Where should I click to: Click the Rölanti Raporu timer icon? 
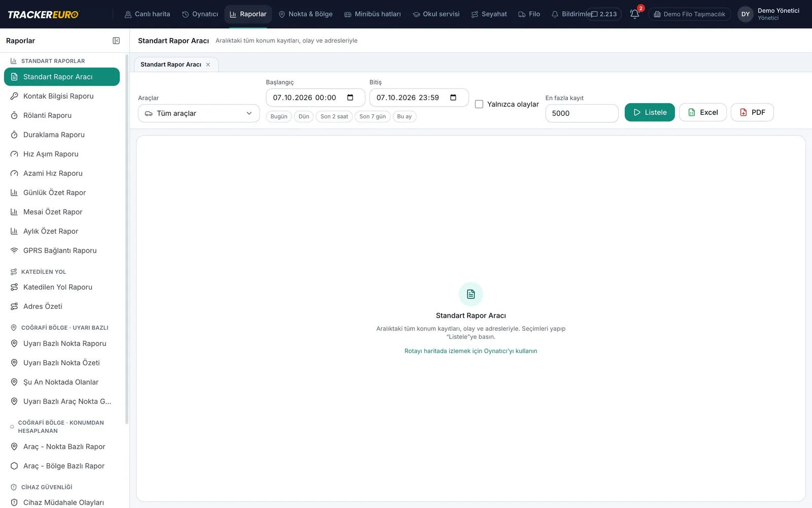click(14, 115)
